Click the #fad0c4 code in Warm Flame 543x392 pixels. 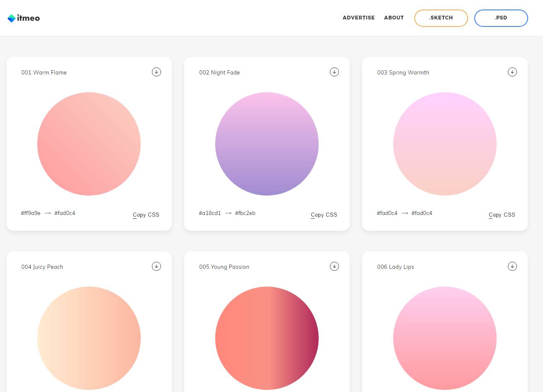(65, 213)
